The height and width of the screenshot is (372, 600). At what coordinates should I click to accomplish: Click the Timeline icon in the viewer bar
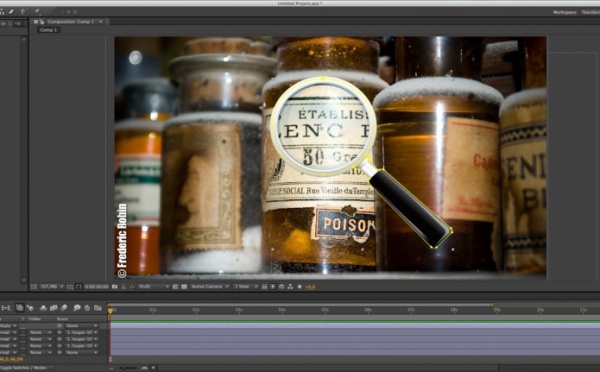(282, 287)
